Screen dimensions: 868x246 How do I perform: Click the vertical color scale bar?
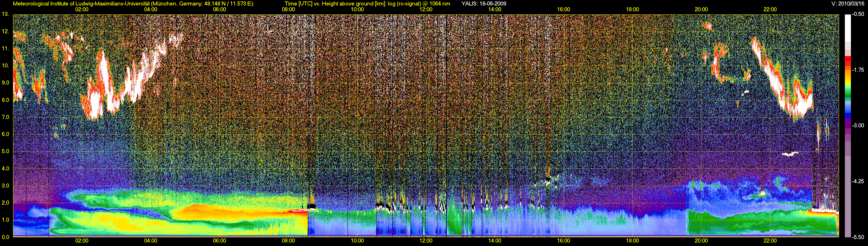[x=847, y=126]
